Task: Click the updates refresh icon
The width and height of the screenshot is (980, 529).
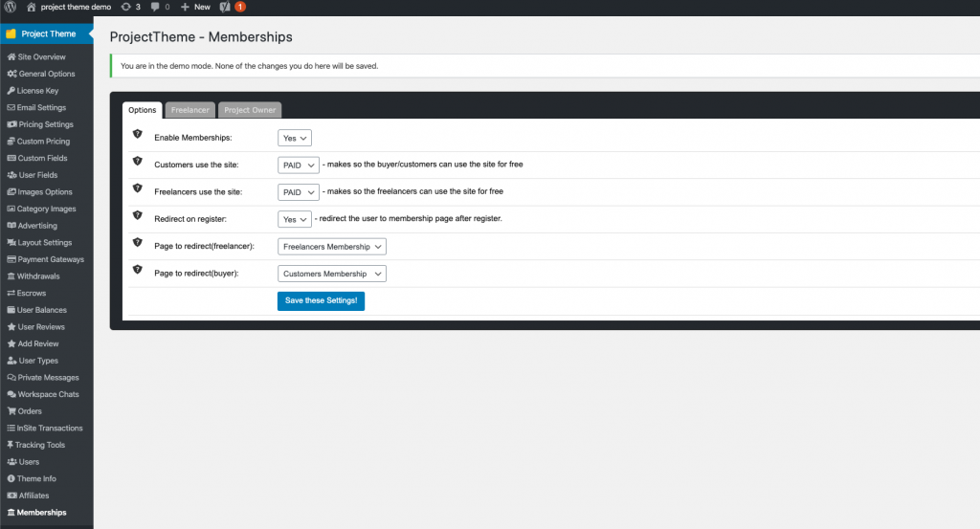Action: point(125,7)
